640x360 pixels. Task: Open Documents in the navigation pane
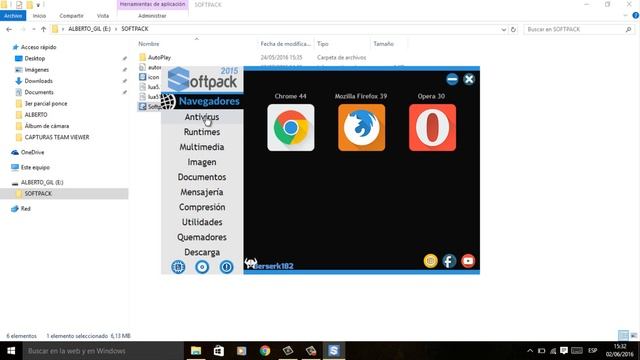coord(39,92)
